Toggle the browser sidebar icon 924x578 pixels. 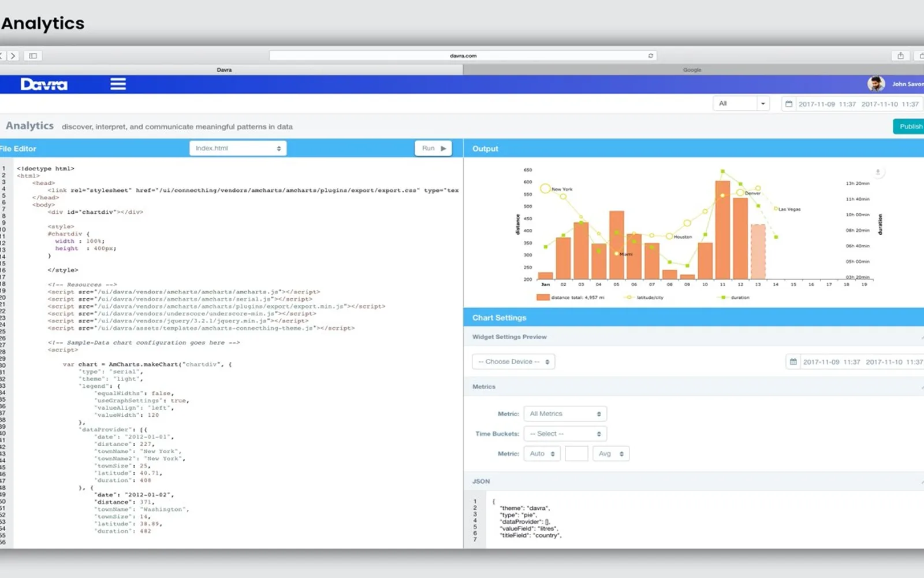tap(33, 56)
